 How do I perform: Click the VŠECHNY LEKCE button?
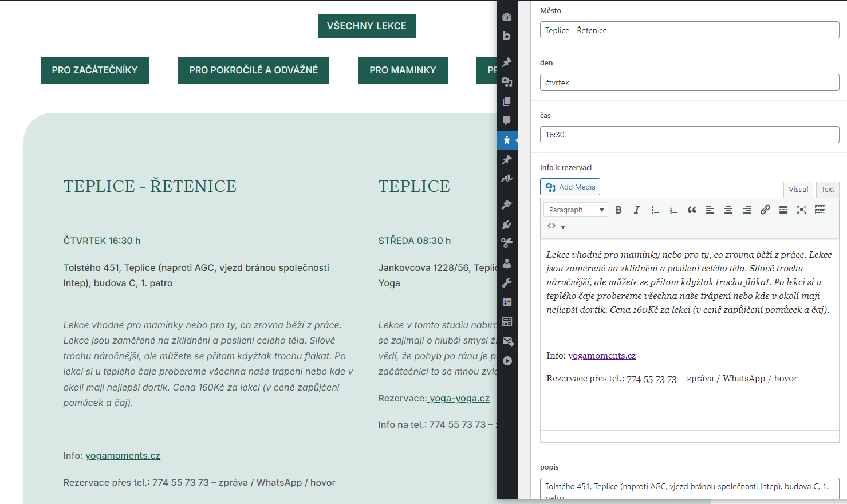coord(367,26)
